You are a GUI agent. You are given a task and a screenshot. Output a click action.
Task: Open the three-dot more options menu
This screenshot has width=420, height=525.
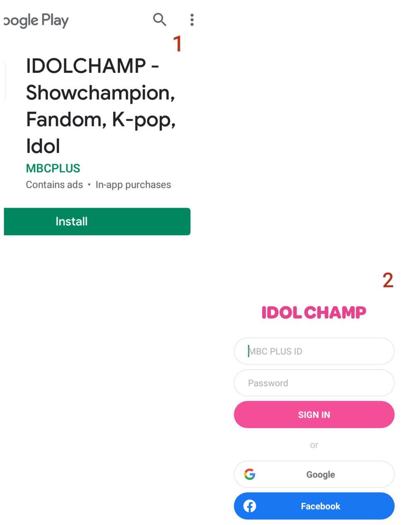click(192, 20)
